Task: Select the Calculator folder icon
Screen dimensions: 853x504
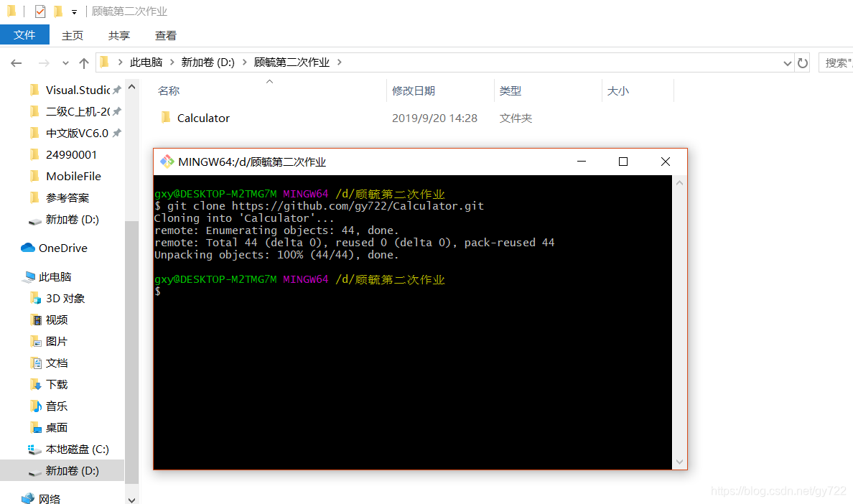Action: pyautogui.click(x=166, y=118)
